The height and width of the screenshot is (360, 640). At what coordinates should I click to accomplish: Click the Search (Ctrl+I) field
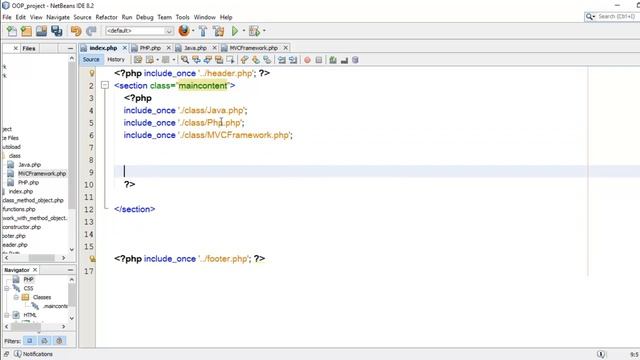click(612, 16)
